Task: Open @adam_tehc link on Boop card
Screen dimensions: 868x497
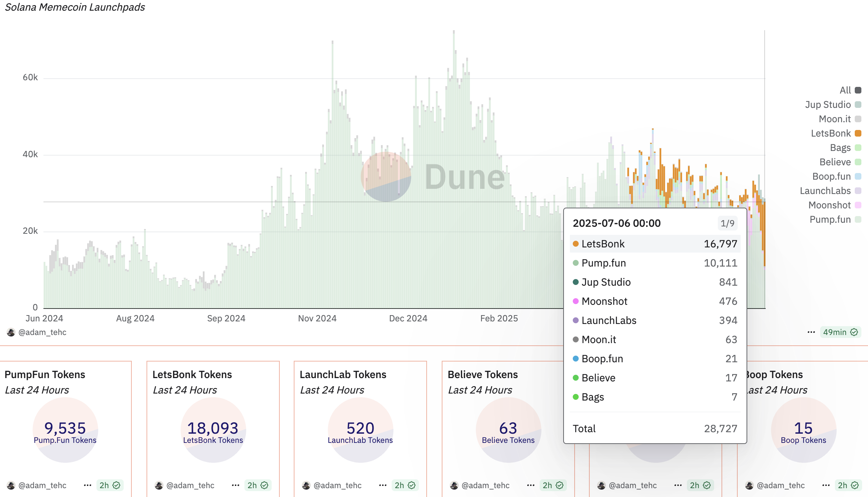Action: (x=780, y=485)
